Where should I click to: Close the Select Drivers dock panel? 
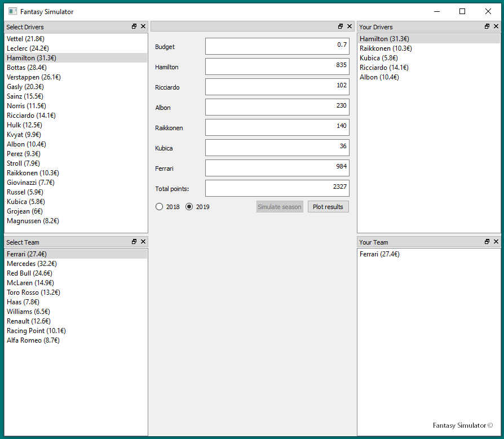tap(143, 26)
